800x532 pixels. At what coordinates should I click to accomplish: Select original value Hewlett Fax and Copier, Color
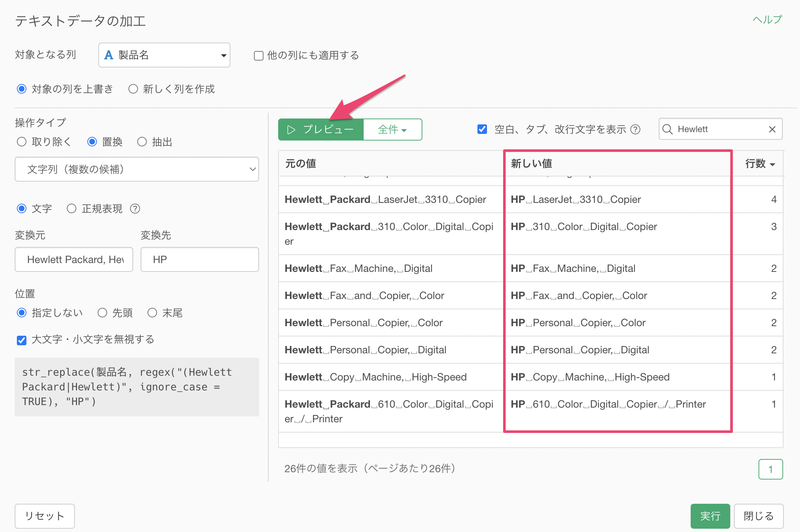click(x=364, y=296)
